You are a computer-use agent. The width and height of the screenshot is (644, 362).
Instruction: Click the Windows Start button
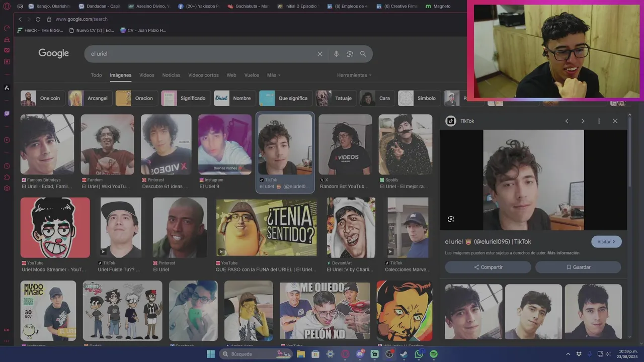(x=211, y=354)
